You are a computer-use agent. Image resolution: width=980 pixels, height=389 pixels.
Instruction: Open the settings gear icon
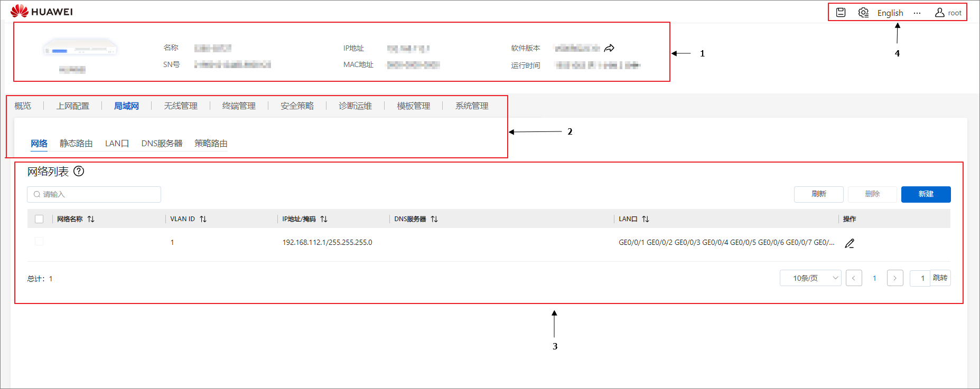click(863, 13)
